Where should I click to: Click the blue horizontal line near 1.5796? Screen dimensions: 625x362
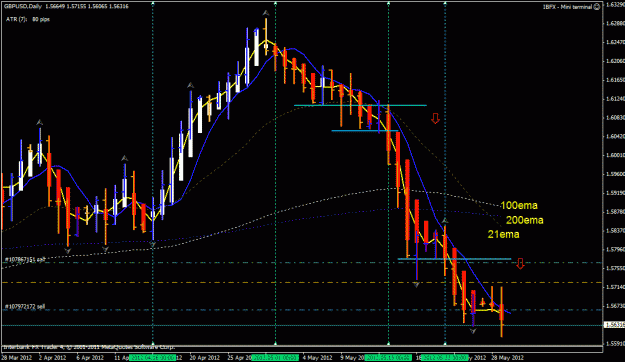pyautogui.click(x=454, y=259)
